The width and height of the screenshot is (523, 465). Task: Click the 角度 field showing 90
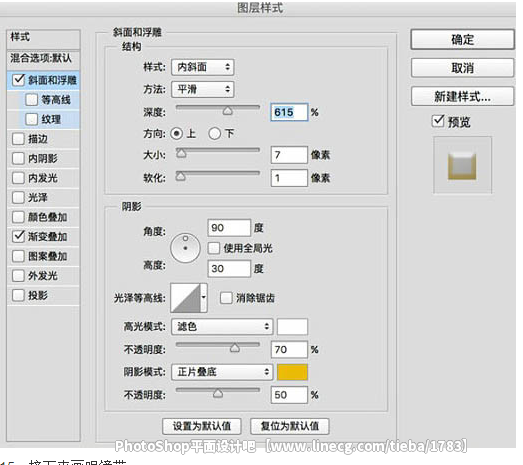click(x=229, y=228)
